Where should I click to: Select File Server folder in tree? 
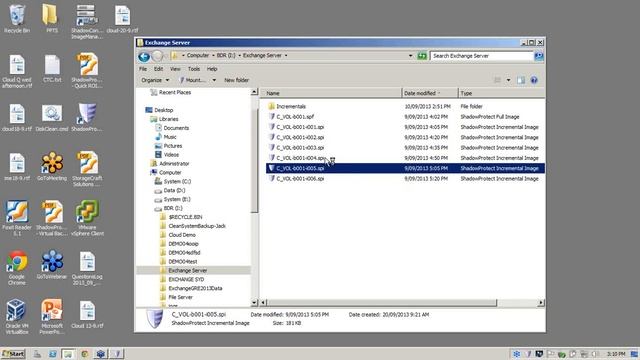click(176, 297)
